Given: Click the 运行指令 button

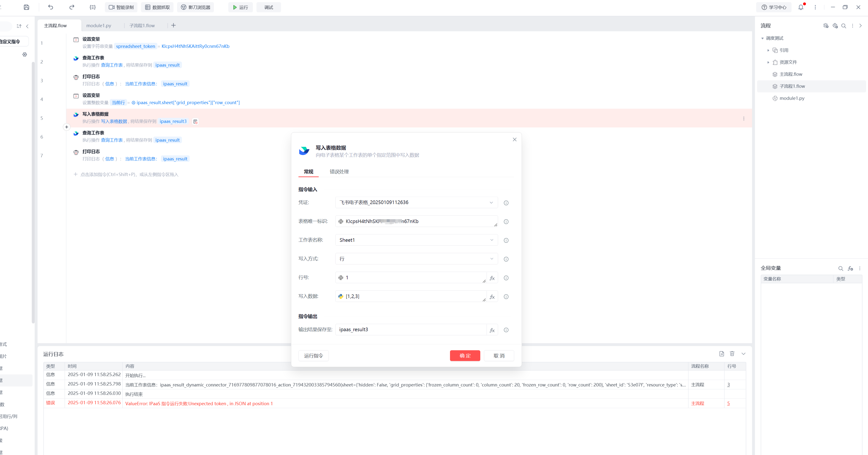Looking at the screenshot, I should click(x=313, y=356).
